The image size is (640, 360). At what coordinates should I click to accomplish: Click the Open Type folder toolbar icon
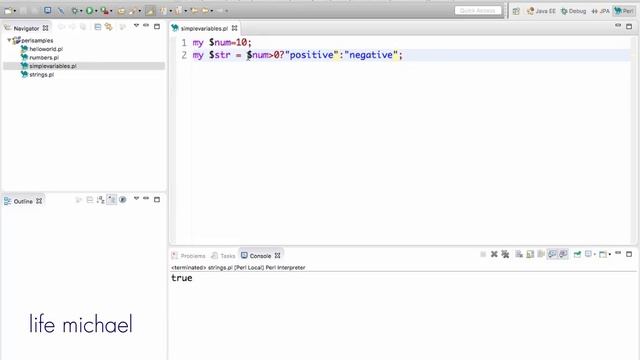(x=121, y=11)
